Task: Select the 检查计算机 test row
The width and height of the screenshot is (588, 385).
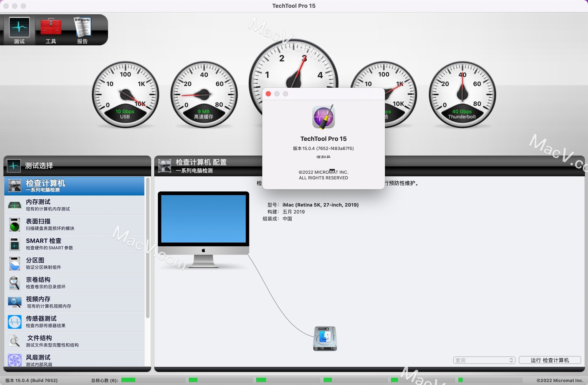Action: (x=74, y=186)
